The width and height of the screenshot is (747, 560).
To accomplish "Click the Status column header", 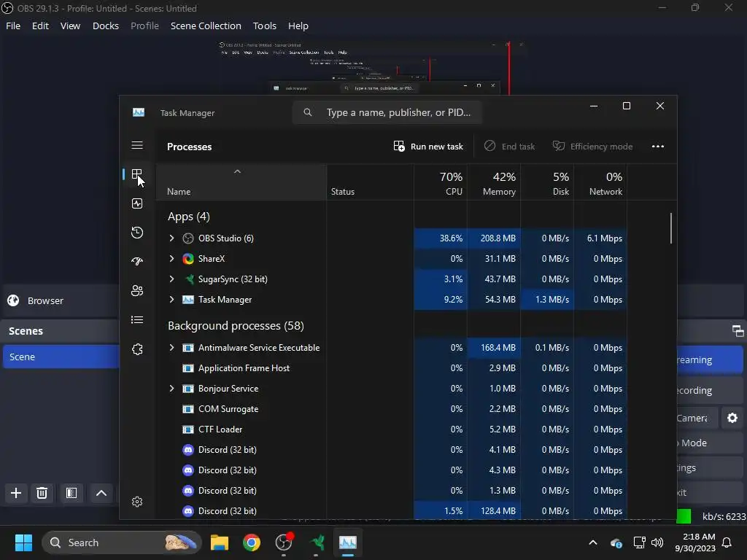I will 370,183.
